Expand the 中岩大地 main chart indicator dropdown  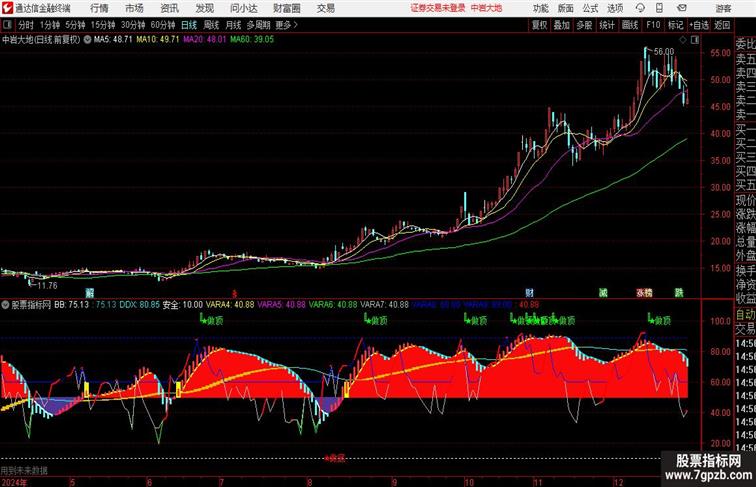coord(87,40)
